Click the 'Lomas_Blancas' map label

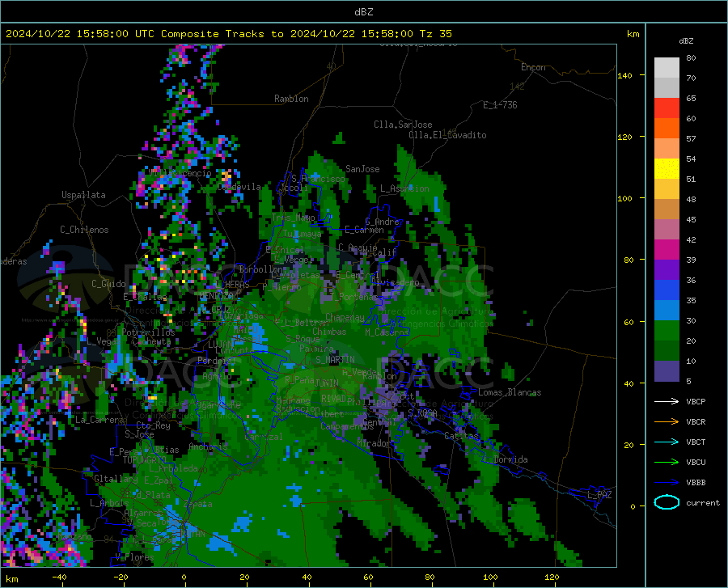point(510,392)
